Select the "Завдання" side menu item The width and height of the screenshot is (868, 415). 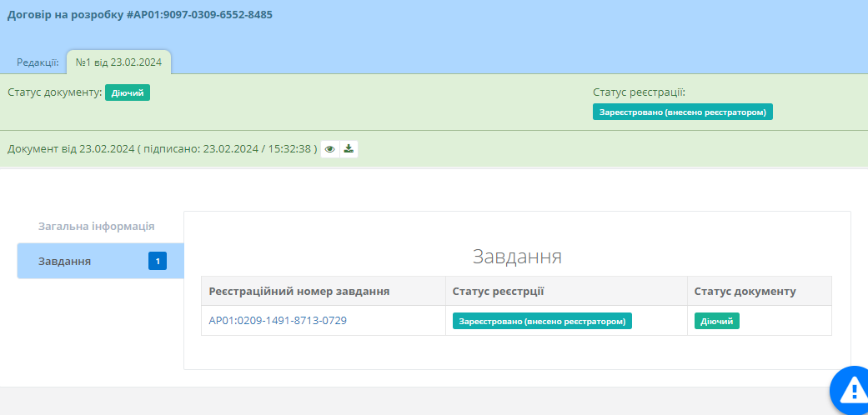point(65,262)
